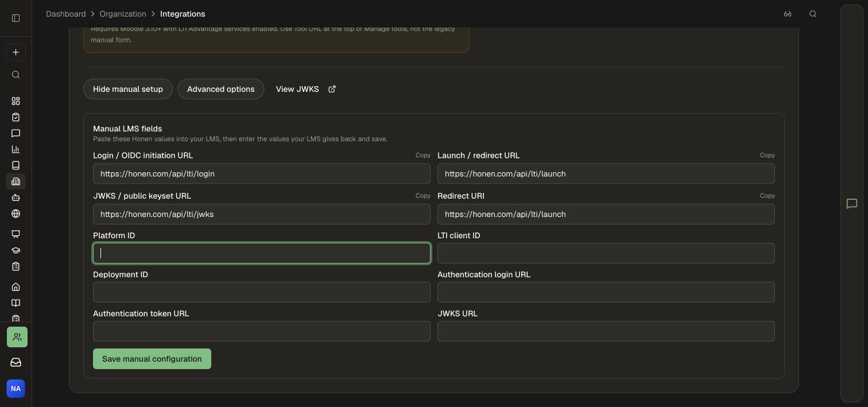
Task: Open Advanced options
Action: point(220,89)
